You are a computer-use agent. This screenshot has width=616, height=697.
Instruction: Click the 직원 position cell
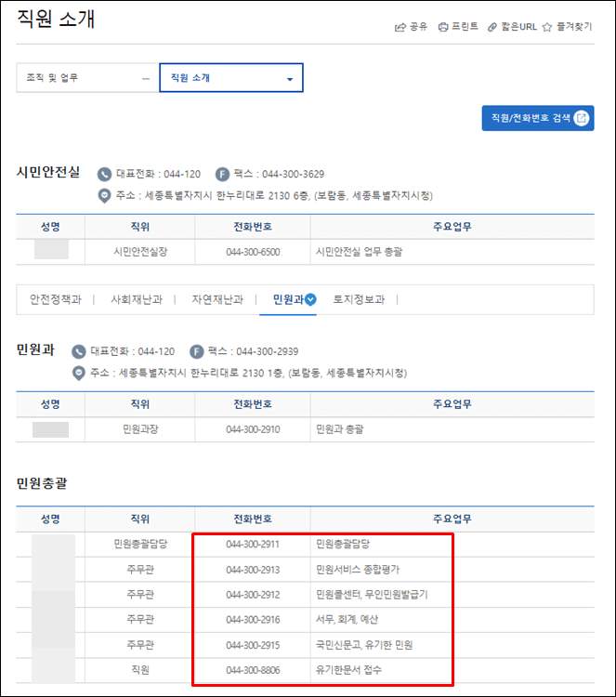click(140, 670)
